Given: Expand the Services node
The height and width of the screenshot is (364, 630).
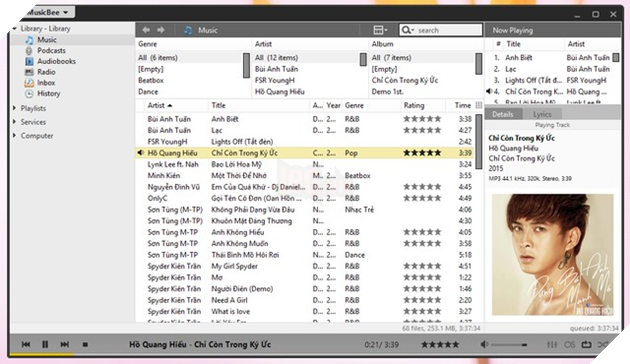Looking at the screenshot, I should pyautogui.click(x=15, y=122).
